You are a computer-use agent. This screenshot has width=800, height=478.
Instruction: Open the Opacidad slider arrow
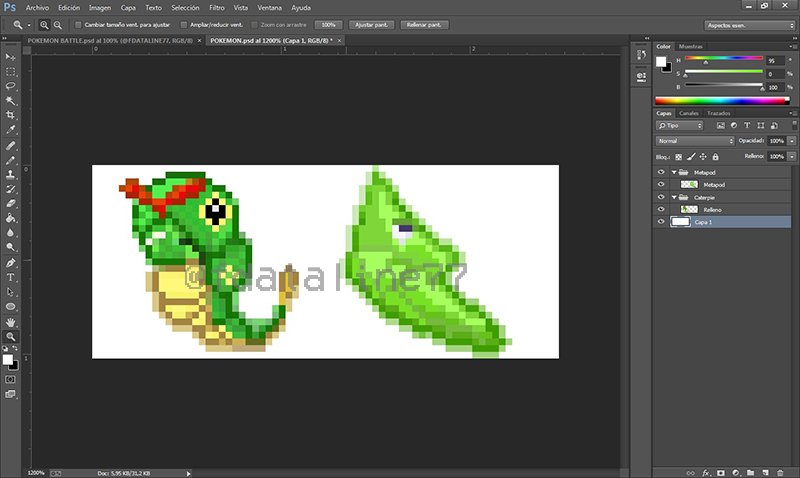[792, 141]
